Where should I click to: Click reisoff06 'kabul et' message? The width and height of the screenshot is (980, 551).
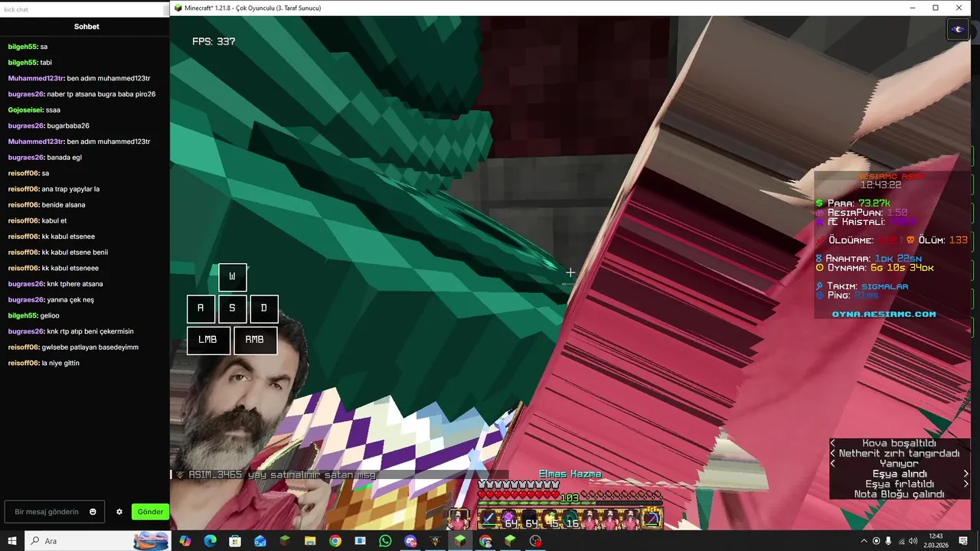click(x=37, y=220)
